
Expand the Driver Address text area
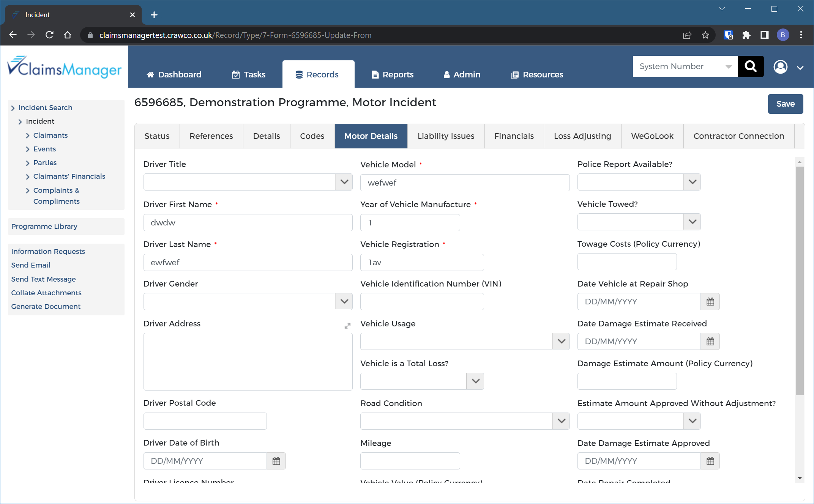pyautogui.click(x=347, y=326)
